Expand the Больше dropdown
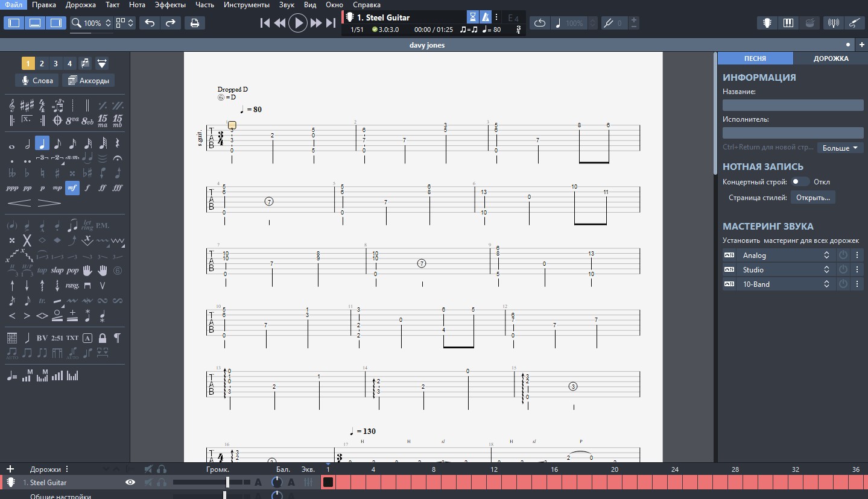Viewport: 868px width, 499px height. [840, 148]
